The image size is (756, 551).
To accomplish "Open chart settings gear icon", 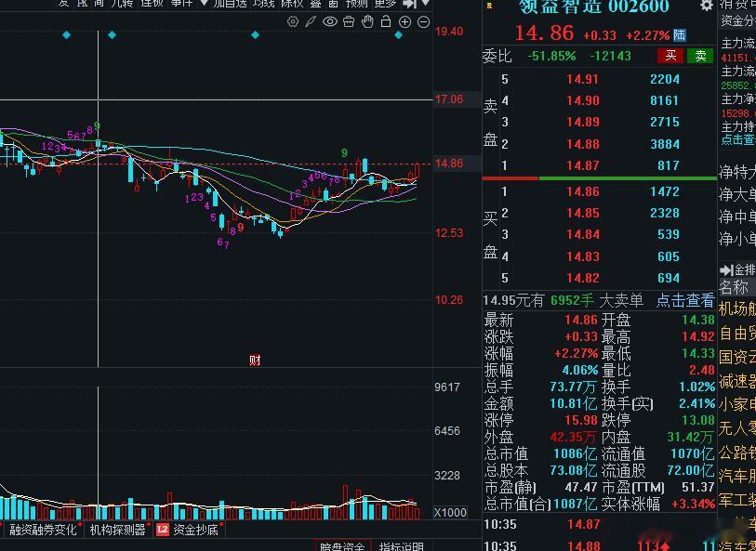I will (293, 21).
